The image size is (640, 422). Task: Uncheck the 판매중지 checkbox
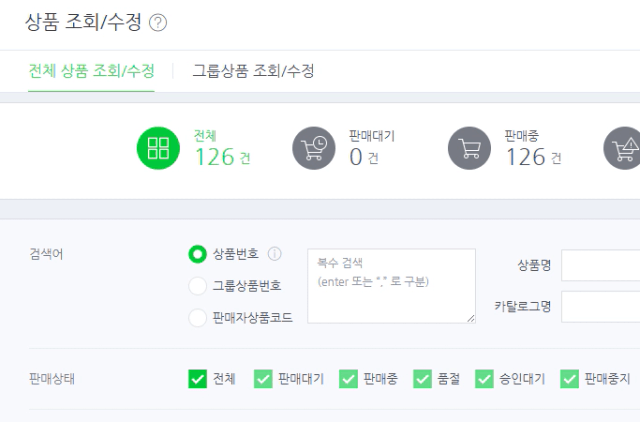[x=569, y=379]
